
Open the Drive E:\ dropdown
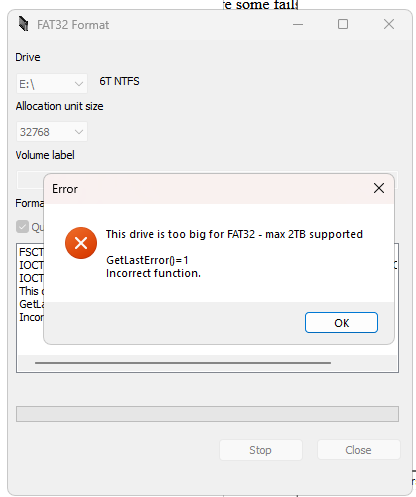click(x=52, y=83)
